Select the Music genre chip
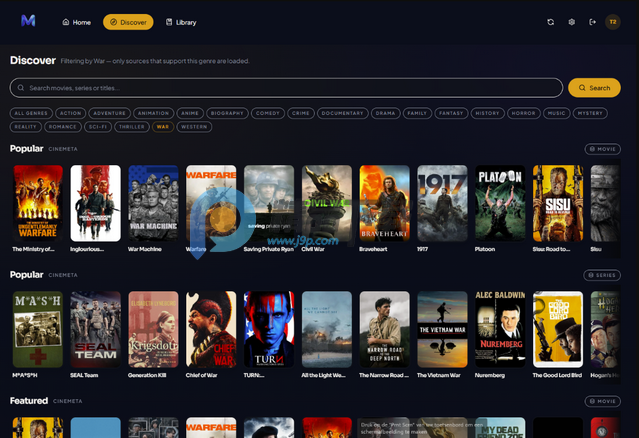The image size is (639, 438). pyautogui.click(x=556, y=113)
